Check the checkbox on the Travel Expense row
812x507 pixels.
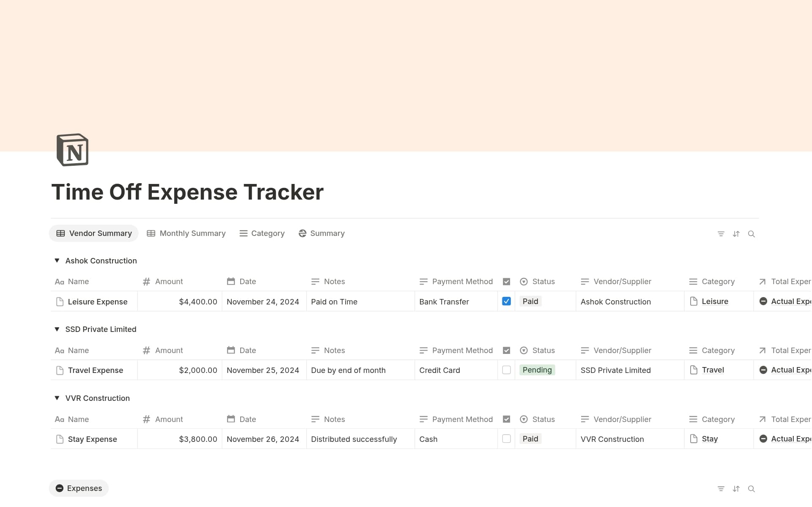pyautogui.click(x=506, y=370)
